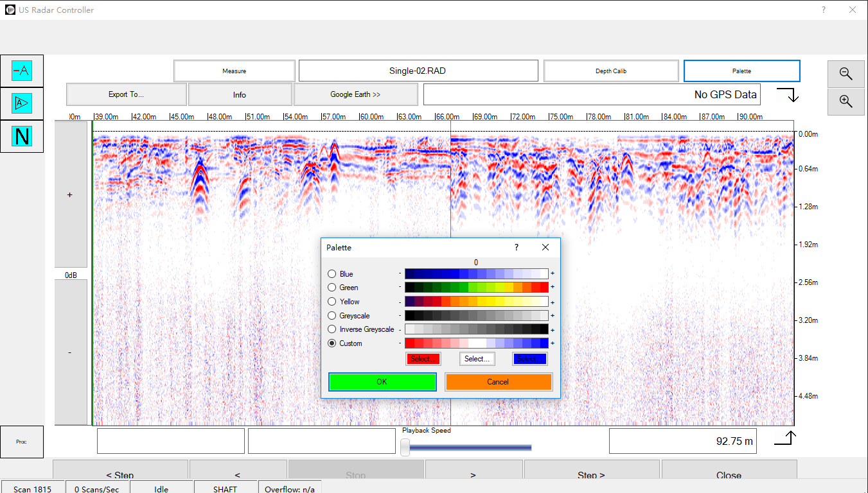Open the Depth Calib tab

point(610,71)
